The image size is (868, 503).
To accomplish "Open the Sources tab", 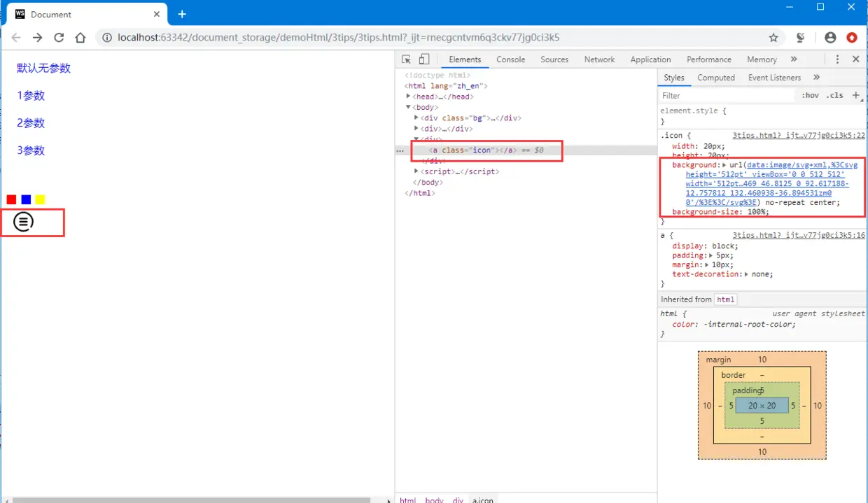I will 554,59.
